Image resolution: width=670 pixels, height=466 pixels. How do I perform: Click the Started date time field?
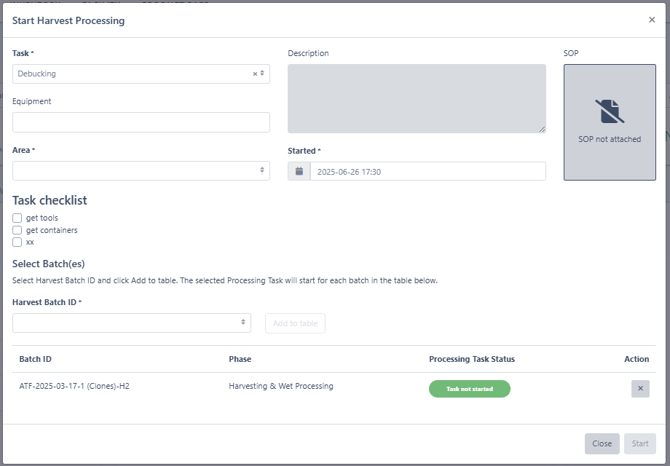(428, 171)
